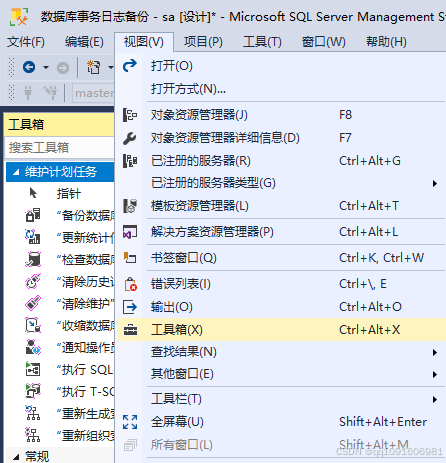
Task: Open the back navigation history dropdown arrow
Action: pyautogui.click(x=46, y=68)
